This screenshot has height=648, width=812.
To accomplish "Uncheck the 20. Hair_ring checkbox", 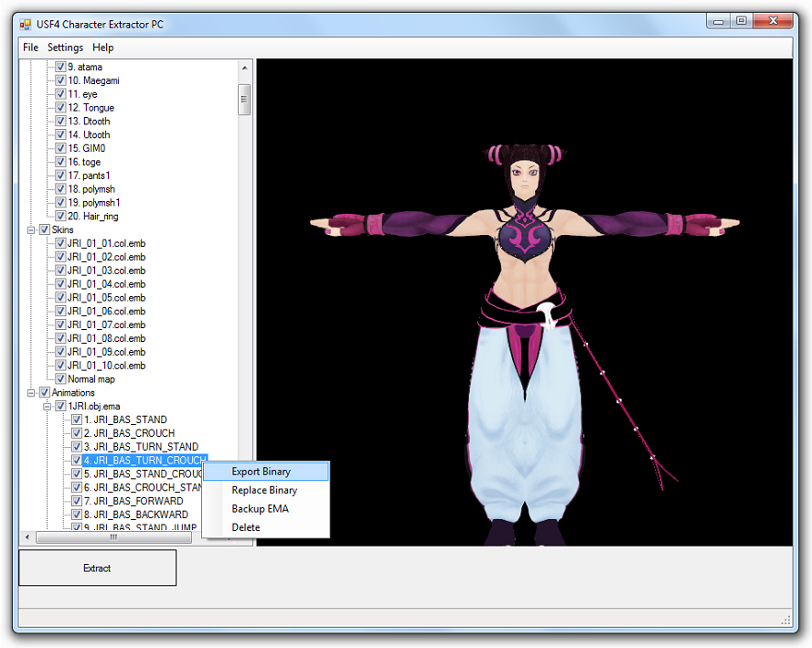I will 60,216.
